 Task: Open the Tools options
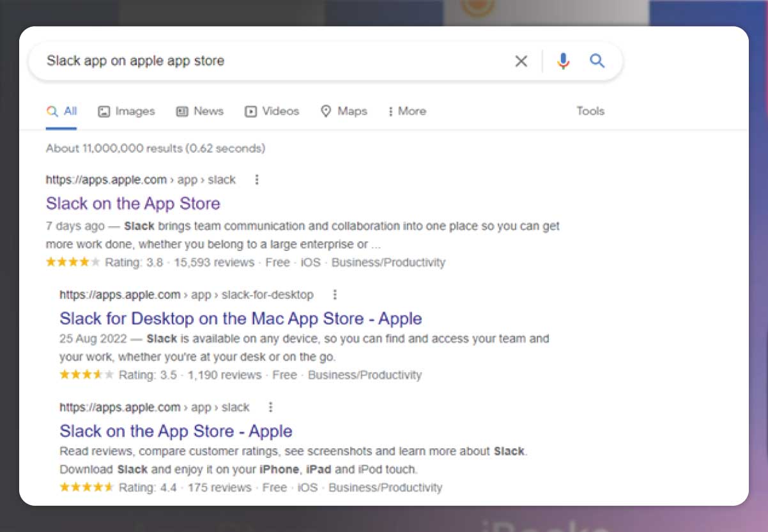pyautogui.click(x=590, y=111)
